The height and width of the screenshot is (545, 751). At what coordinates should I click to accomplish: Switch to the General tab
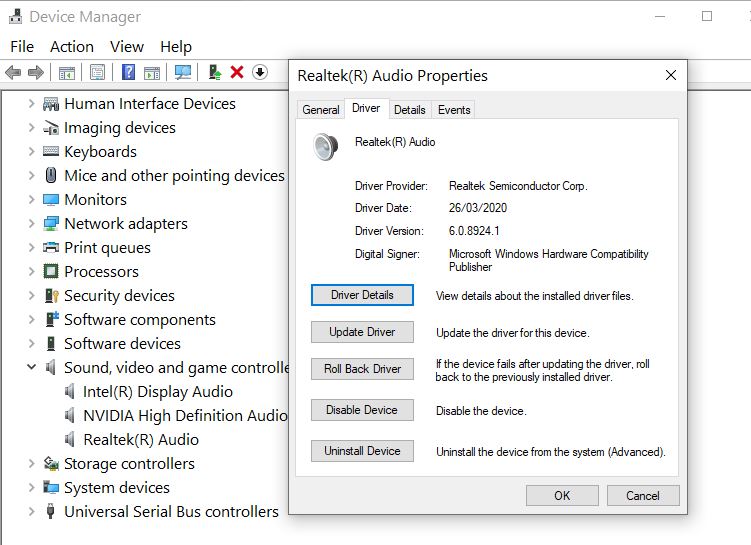(320, 110)
